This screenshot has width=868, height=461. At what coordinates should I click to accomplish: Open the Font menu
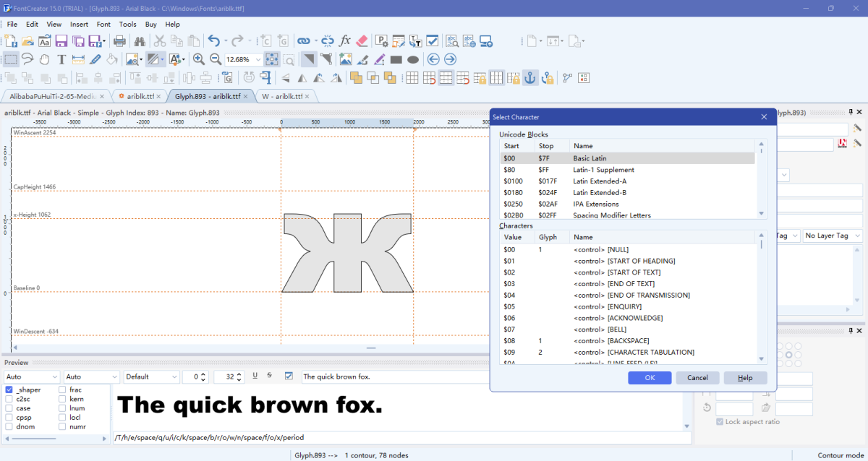tap(103, 24)
